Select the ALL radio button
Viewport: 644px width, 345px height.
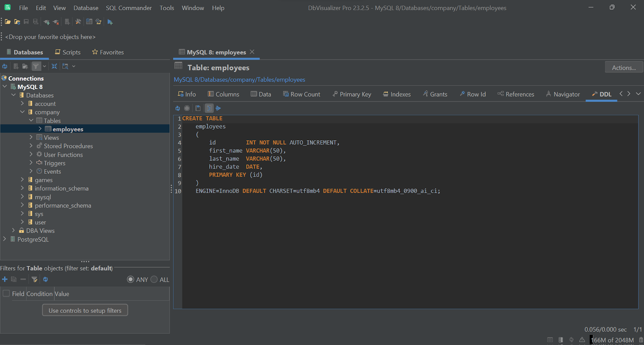(x=154, y=279)
